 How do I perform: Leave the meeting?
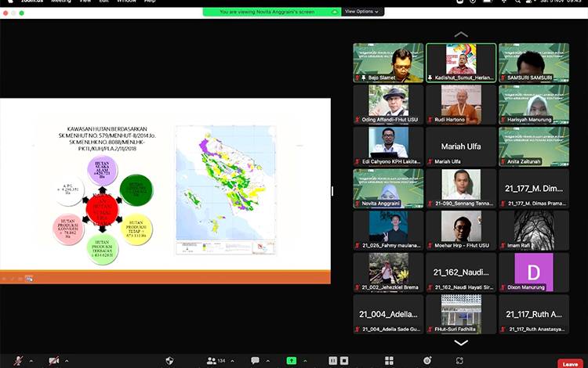pos(570,364)
